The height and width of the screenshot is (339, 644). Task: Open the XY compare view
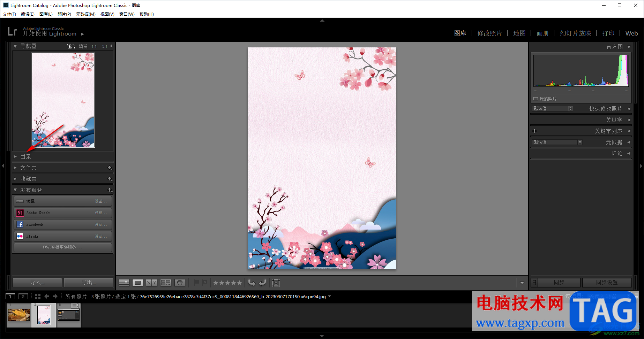tap(151, 283)
